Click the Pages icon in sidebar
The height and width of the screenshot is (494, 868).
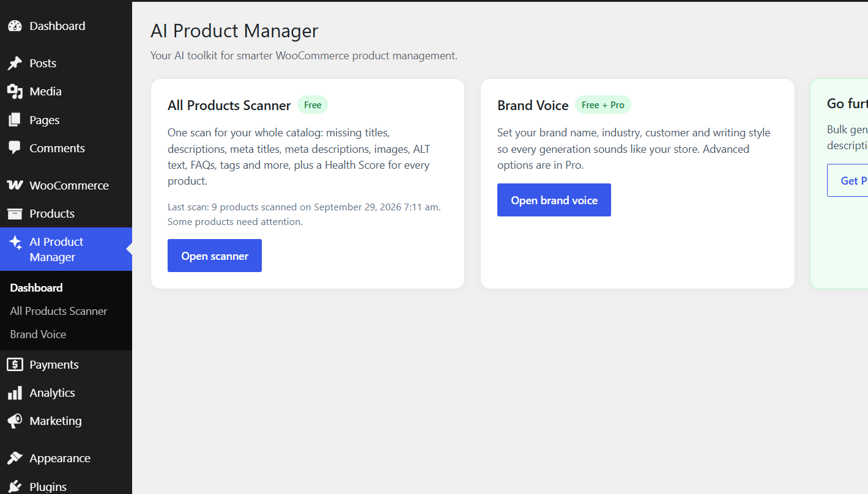[x=15, y=120]
